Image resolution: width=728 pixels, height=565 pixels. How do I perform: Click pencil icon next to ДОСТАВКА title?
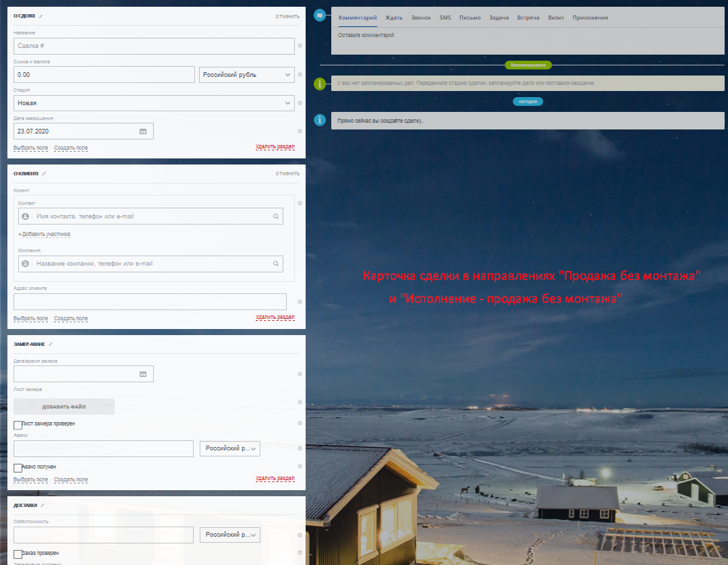click(43, 505)
